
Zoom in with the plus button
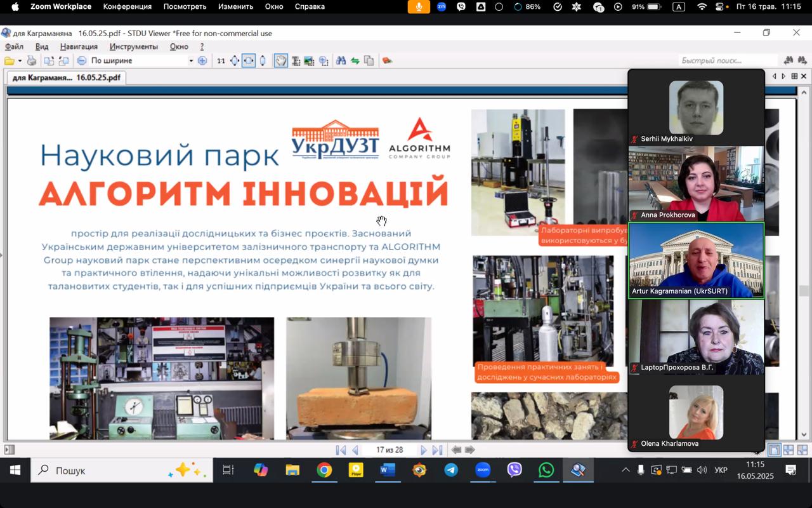tap(202, 61)
